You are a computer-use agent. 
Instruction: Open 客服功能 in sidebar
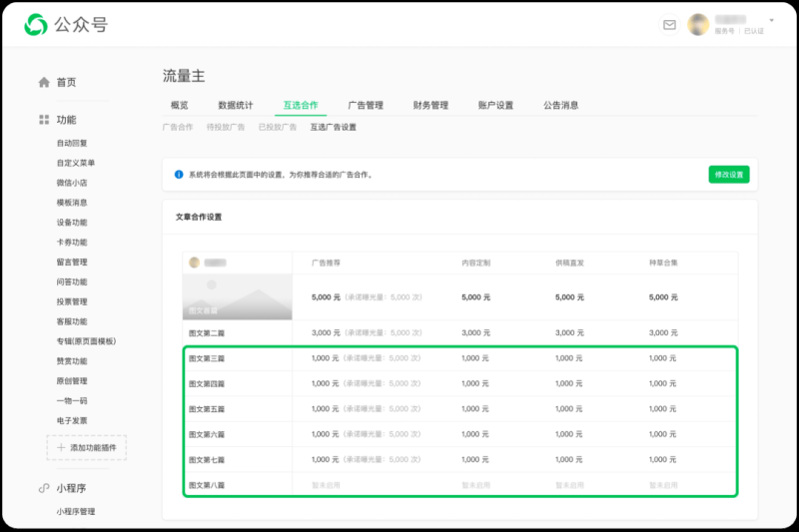click(x=72, y=321)
